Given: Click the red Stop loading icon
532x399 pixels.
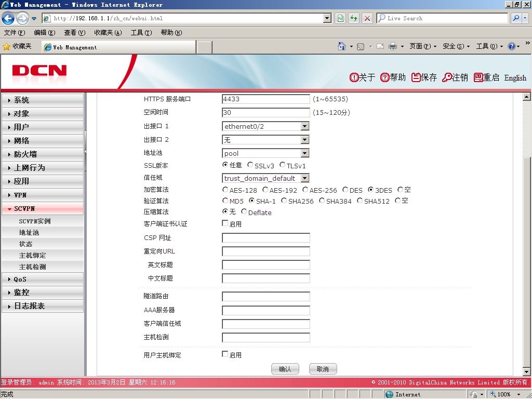Looking at the screenshot, I should click(x=367, y=18).
